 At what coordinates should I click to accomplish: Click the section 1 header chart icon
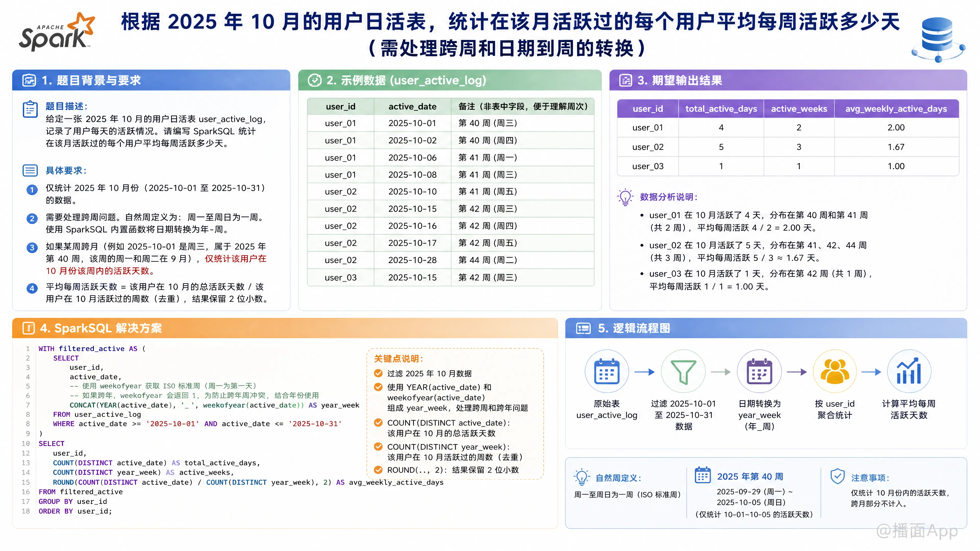[29, 80]
